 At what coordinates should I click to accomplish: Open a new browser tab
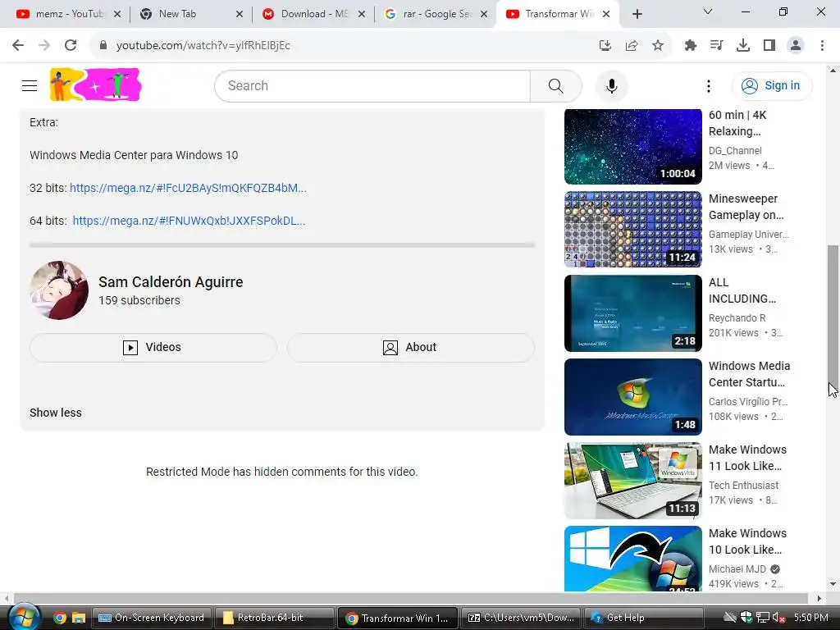(x=637, y=15)
